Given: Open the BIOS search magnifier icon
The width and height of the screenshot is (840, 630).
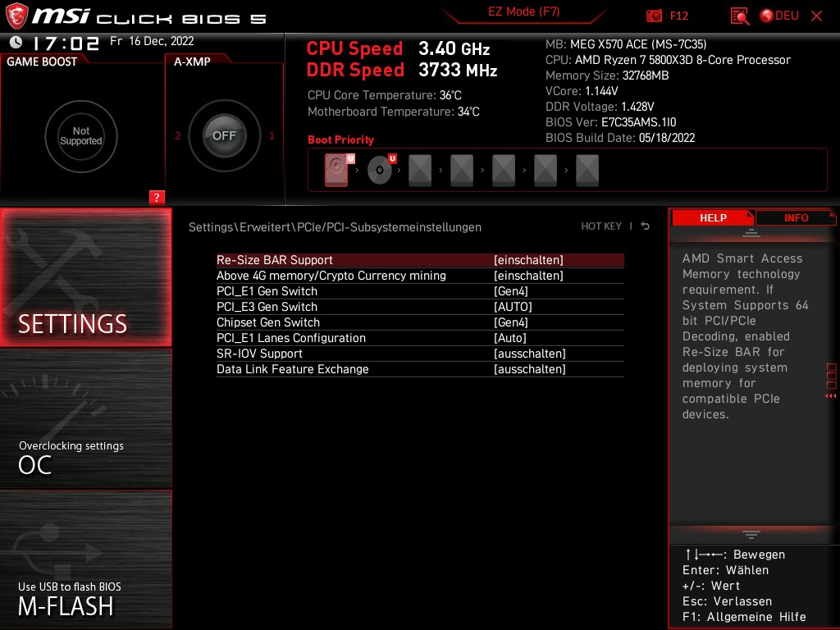Looking at the screenshot, I should (739, 16).
